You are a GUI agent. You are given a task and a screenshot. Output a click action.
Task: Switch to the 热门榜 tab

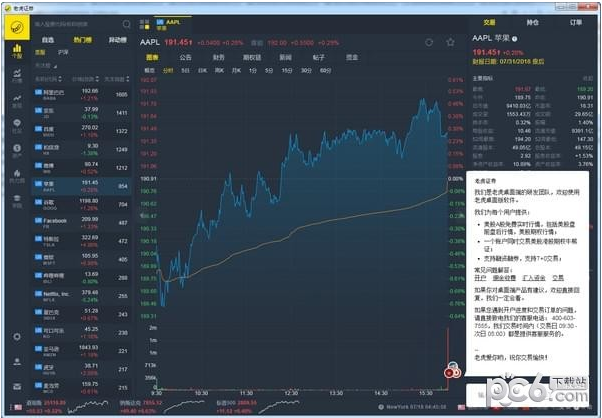[83, 40]
